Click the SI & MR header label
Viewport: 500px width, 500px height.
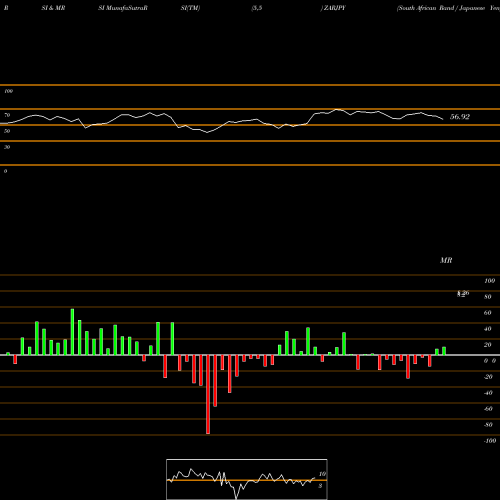(x=53, y=8)
